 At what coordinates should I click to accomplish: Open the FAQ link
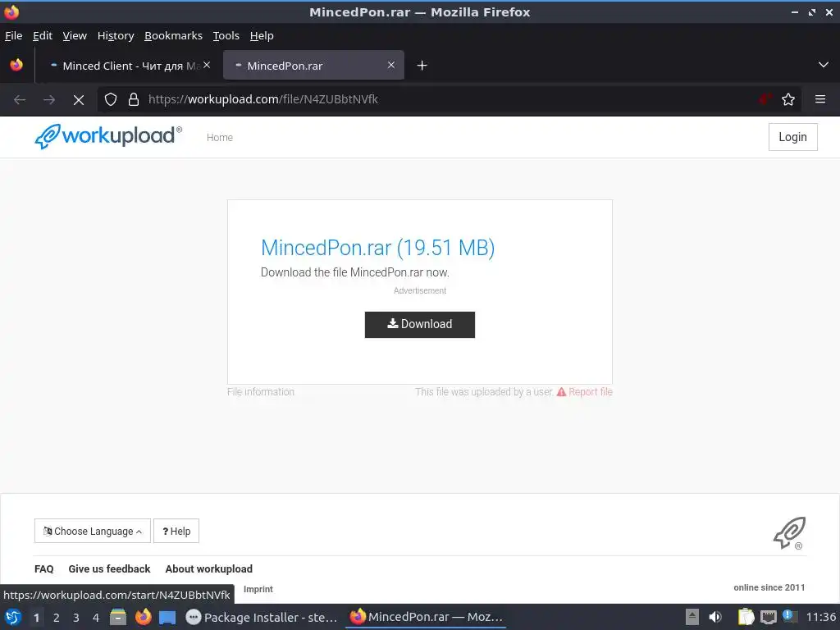(44, 569)
